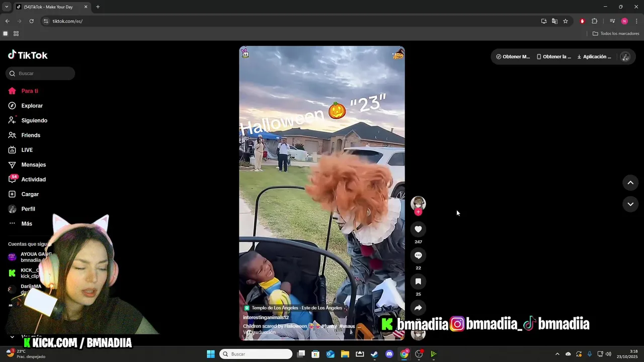644x362 pixels.
Task: Click the Obtener M... button
Action: tap(513, 57)
